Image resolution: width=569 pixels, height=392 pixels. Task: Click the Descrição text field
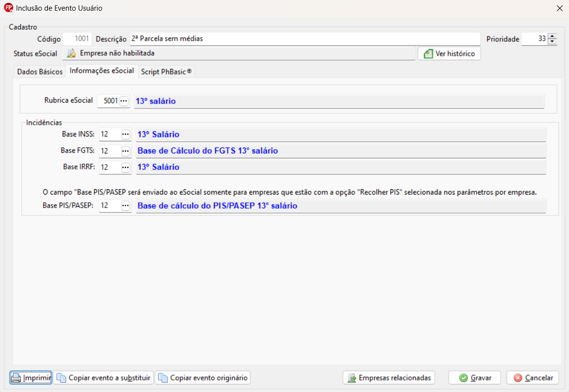coord(305,39)
